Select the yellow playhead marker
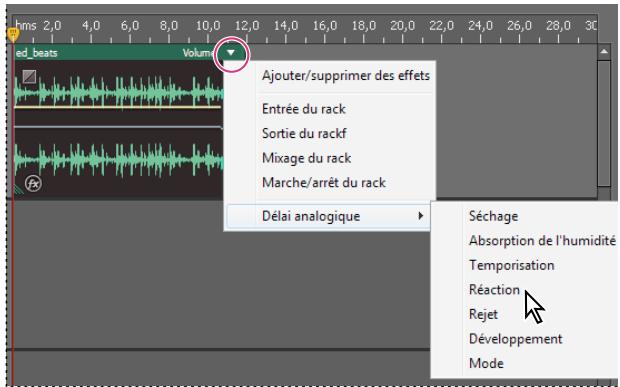 13,34
